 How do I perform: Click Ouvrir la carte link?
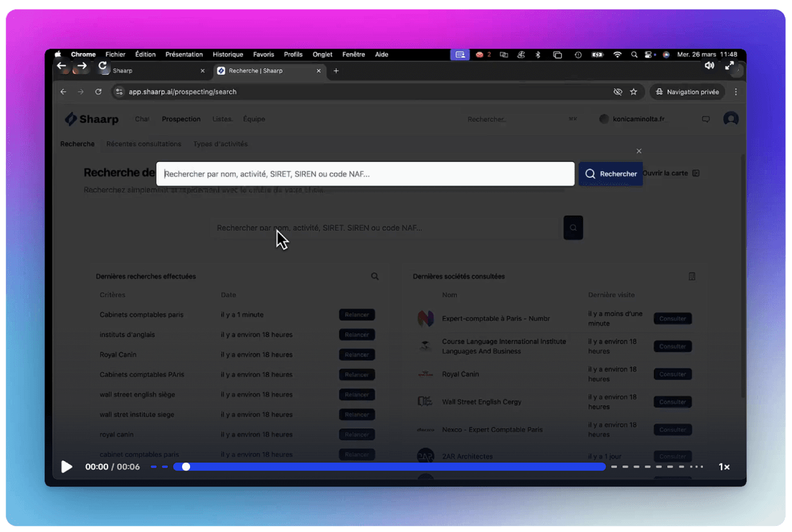click(x=665, y=173)
